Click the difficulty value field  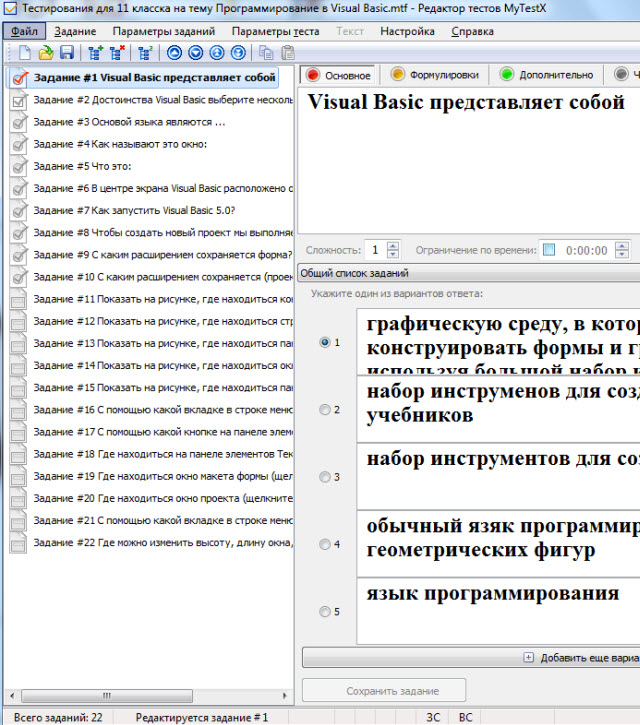[x=375, y=250]
